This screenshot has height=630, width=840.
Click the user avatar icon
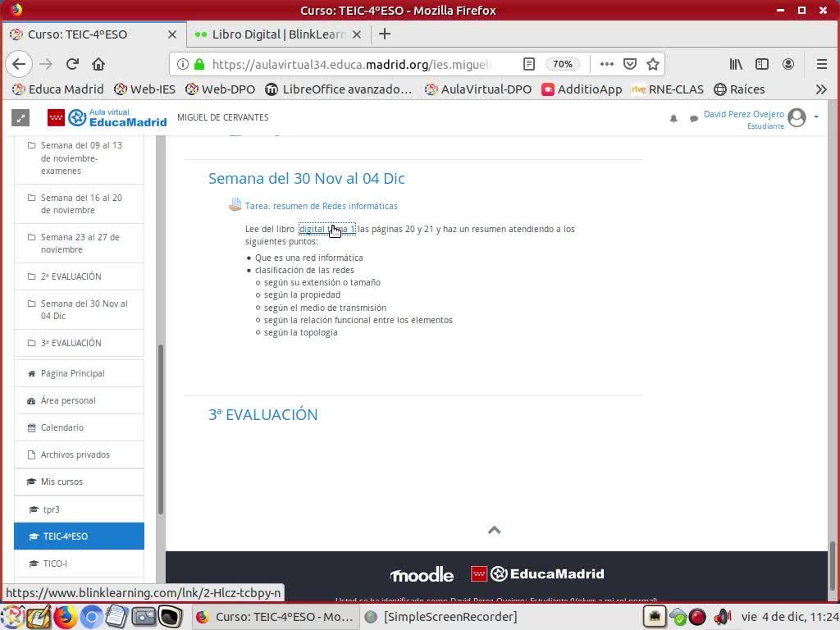click(x=797, y=117)
